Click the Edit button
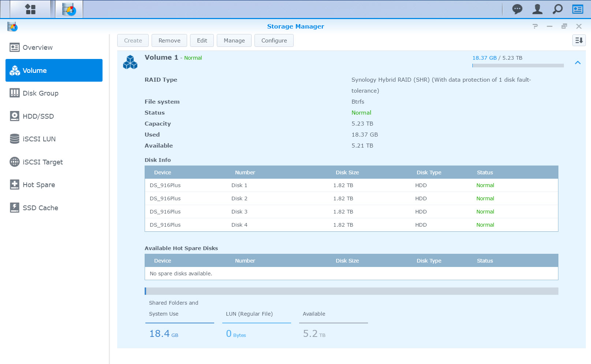This screenshot has height=364, width=591. coord(202,41)
